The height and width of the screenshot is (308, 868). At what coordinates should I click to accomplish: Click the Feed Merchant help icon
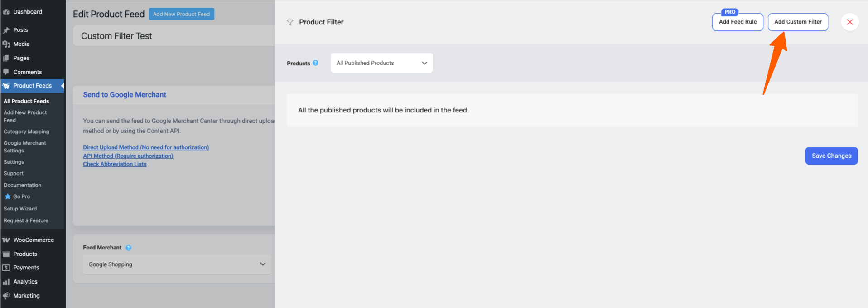pos(129,248)
